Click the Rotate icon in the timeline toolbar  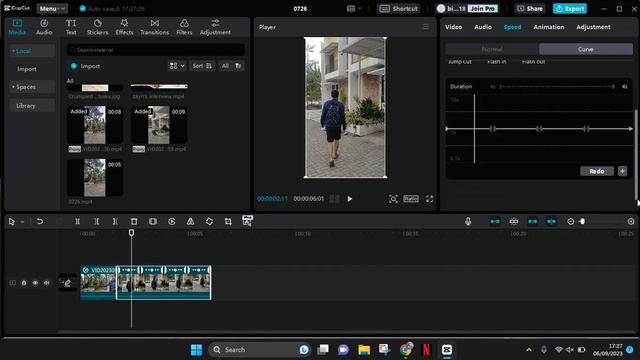pyautogui.click(x=209, y=221)
